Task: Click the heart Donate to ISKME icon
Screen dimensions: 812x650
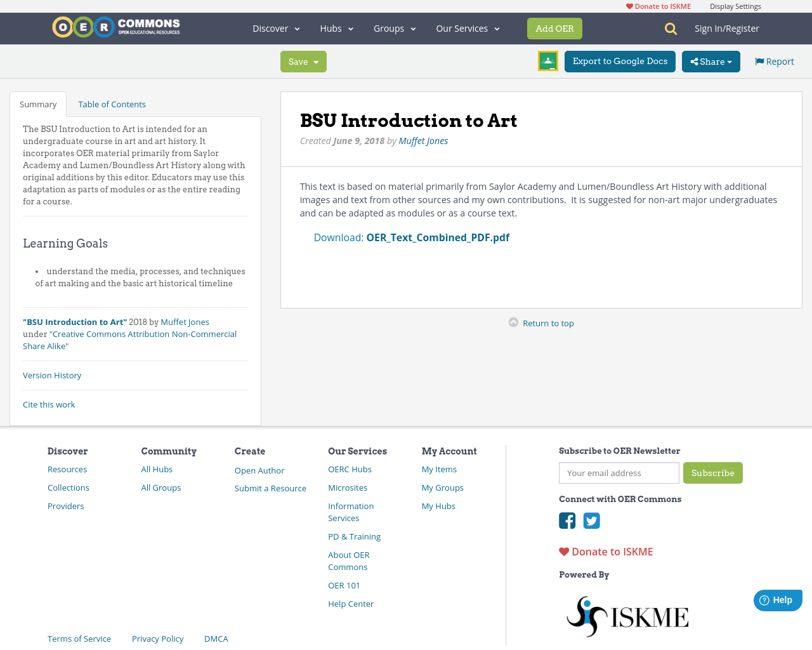Action: coord(563,551)
